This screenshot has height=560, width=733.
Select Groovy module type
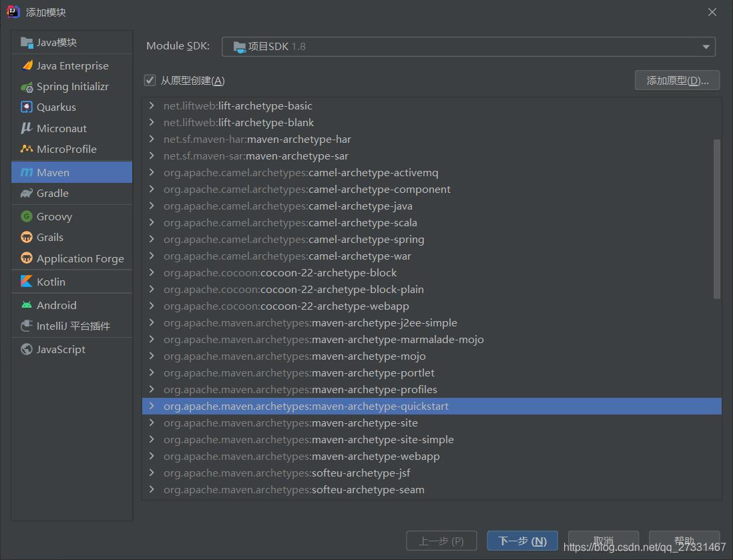click(x=72, y=216)
